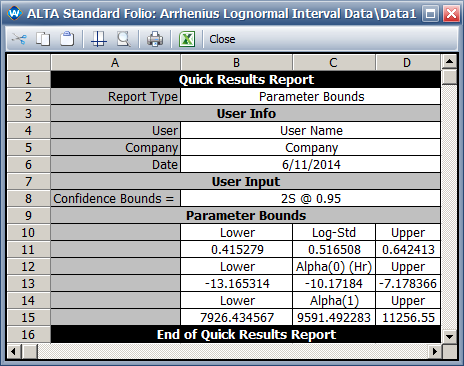Click the 'Log-Std' cell
The height and width of the screenshot is (366, 464).
(x=334, y=233)
